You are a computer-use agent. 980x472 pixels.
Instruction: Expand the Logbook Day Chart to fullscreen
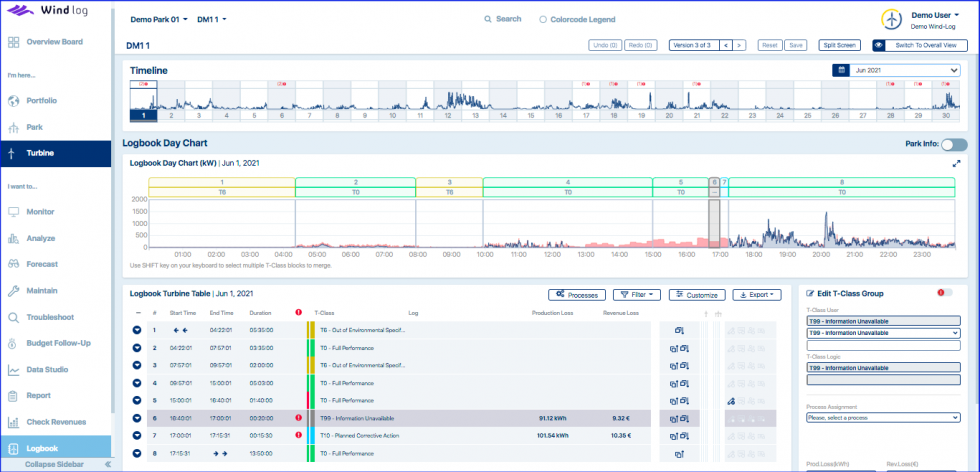[x=957, y=163]
